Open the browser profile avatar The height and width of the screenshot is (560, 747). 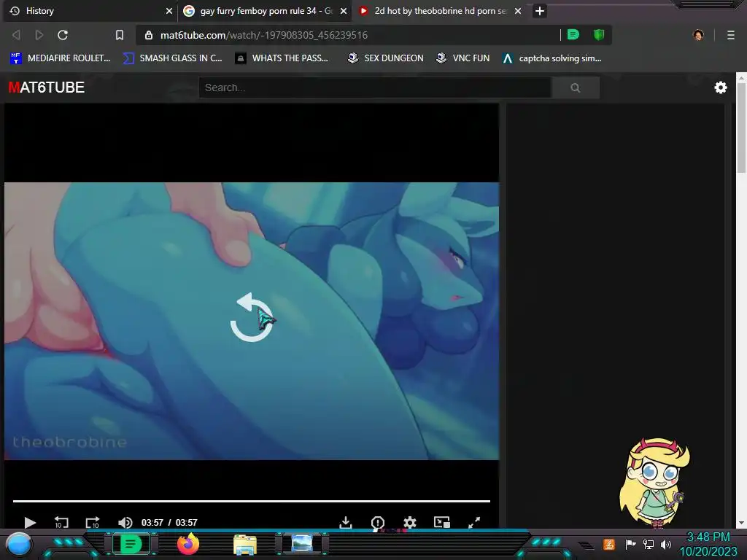(x=698, y=35)
